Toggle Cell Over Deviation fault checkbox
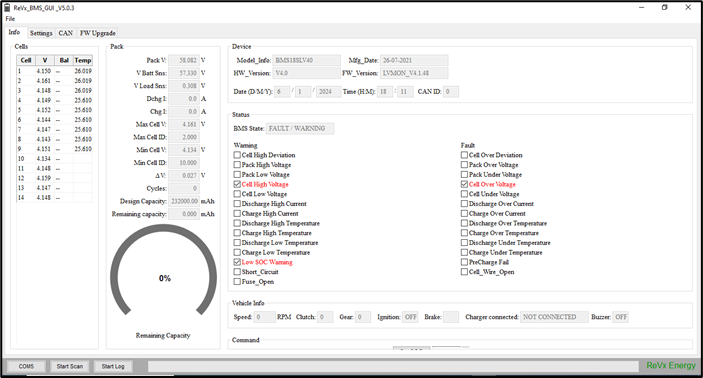 [x=464, y=155]
